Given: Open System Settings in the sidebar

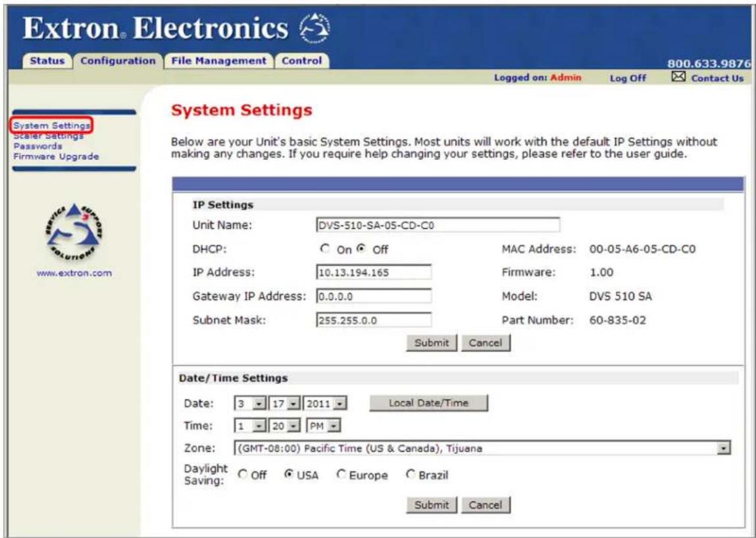Looking at the screenshot, I should [51, 126].
